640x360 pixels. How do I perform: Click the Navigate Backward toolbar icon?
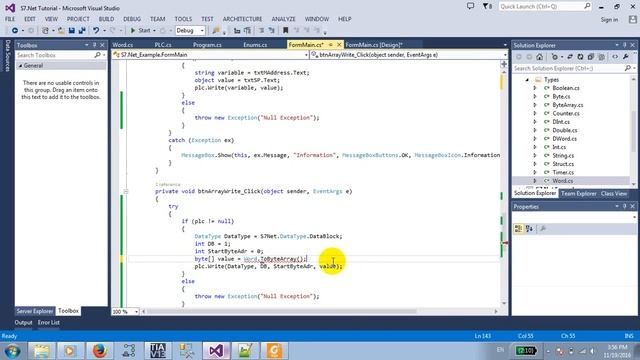[15, 31]
